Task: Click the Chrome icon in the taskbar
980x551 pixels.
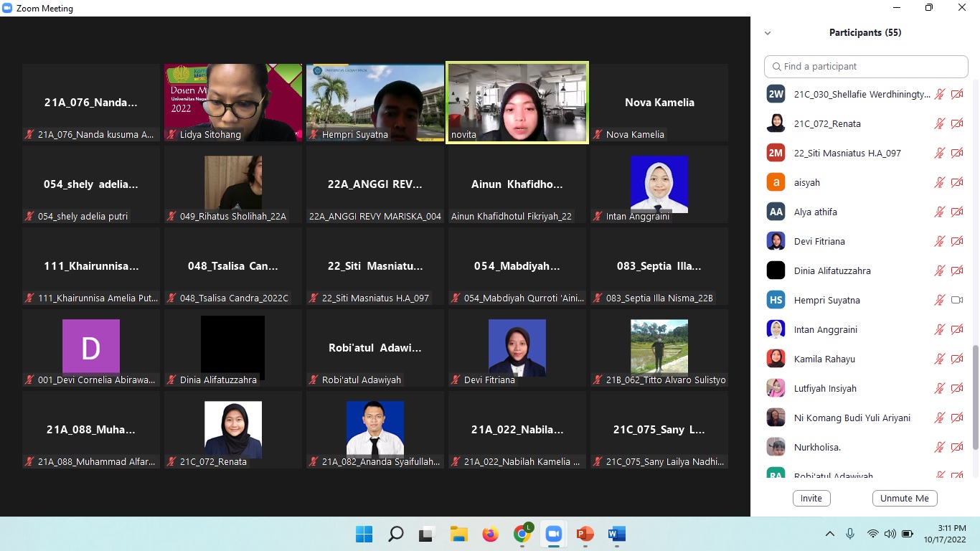Action: pyautogui.click(x=522, y=534)
